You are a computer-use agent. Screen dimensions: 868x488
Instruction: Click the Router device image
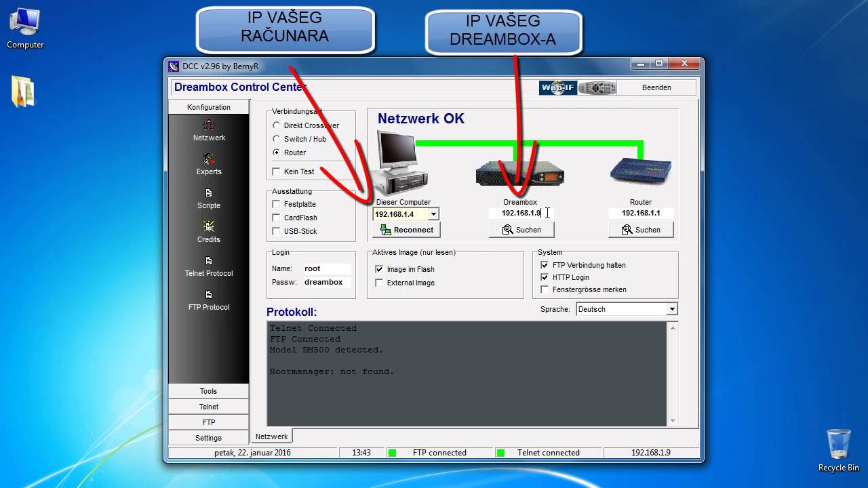click(641, 170)
